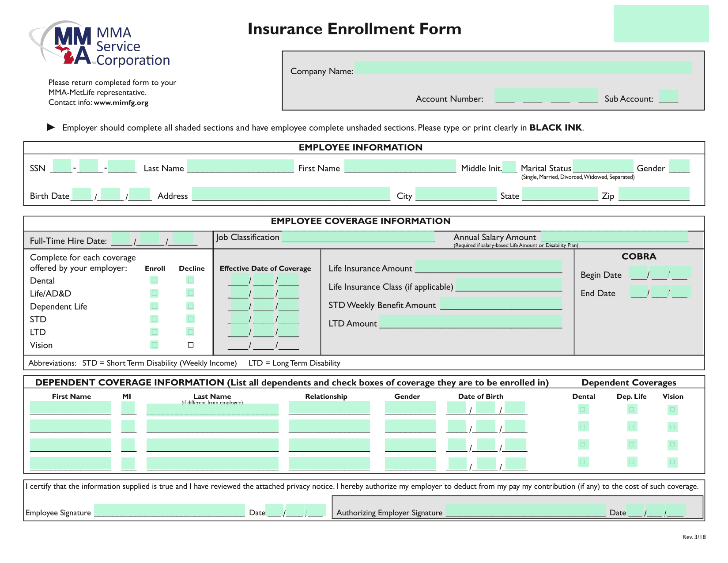
Task: Click the Employee Signature field
Action: [170, 510]
